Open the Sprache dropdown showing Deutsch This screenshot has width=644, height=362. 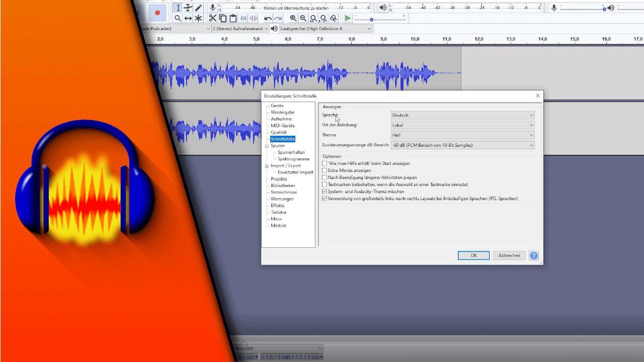pos(462,115)
